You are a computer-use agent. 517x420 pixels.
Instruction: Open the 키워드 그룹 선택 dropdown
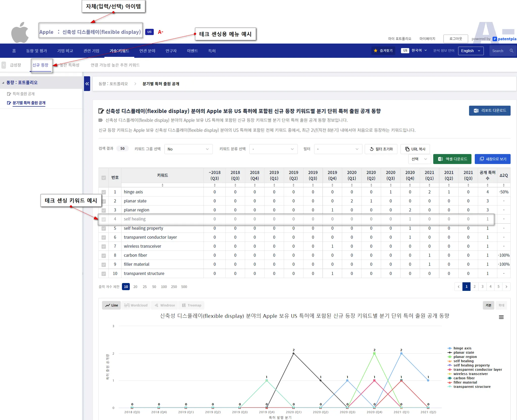[x=188, y=149]
